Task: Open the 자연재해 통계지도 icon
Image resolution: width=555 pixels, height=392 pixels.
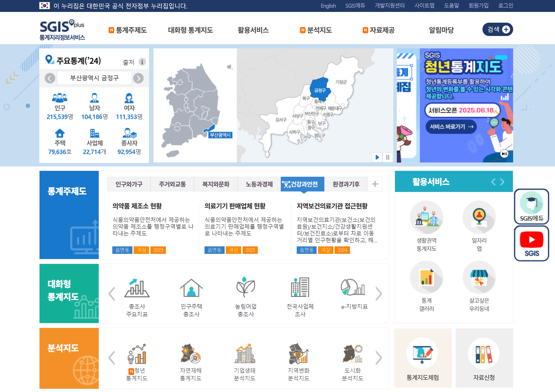Action: 191,354
